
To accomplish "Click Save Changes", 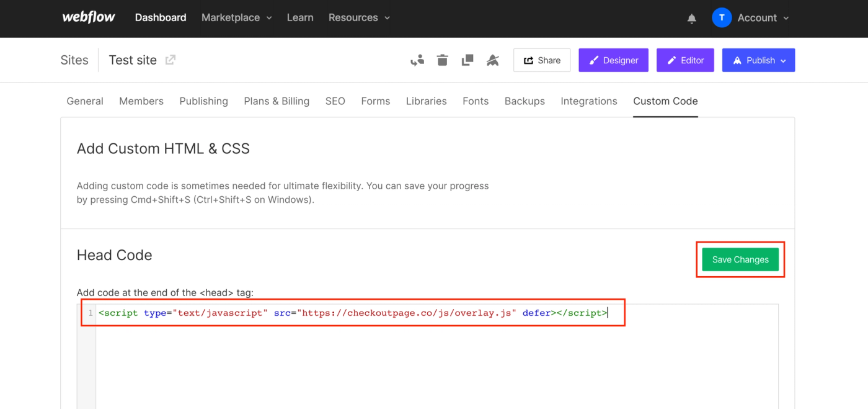I will coord(740,259).
